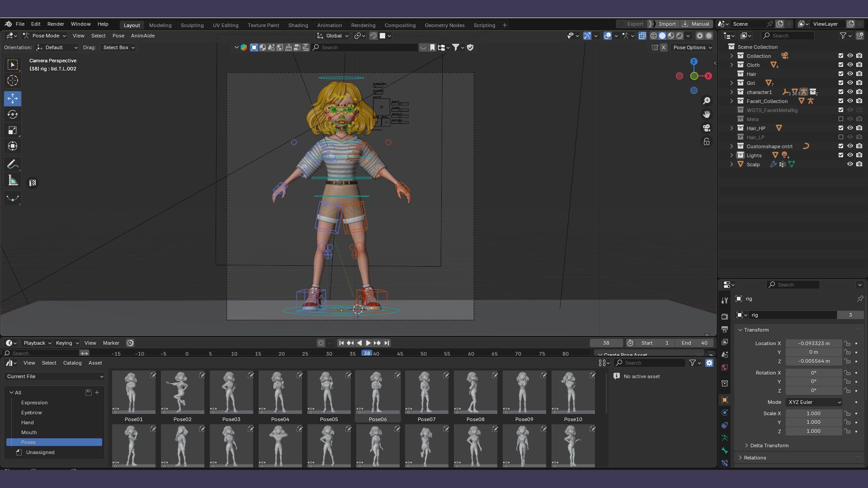Open the File menu
The height and width of the screenshot is (488, 868).
click(x=20, y=24)
